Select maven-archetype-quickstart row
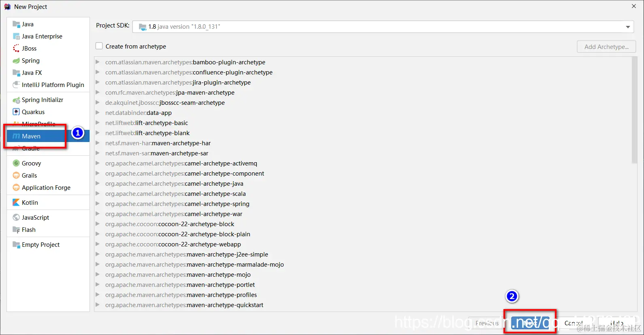 point(363,305)
